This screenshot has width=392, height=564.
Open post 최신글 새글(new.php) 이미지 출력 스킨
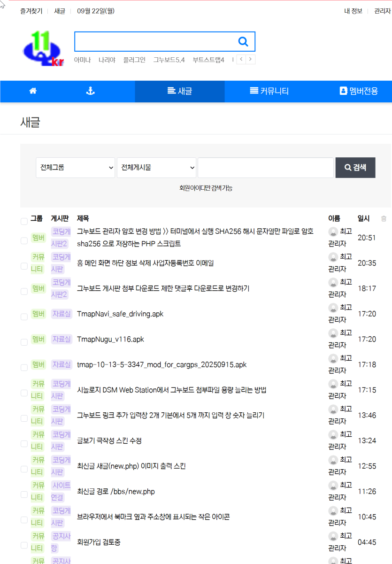(x=131, y=466)
